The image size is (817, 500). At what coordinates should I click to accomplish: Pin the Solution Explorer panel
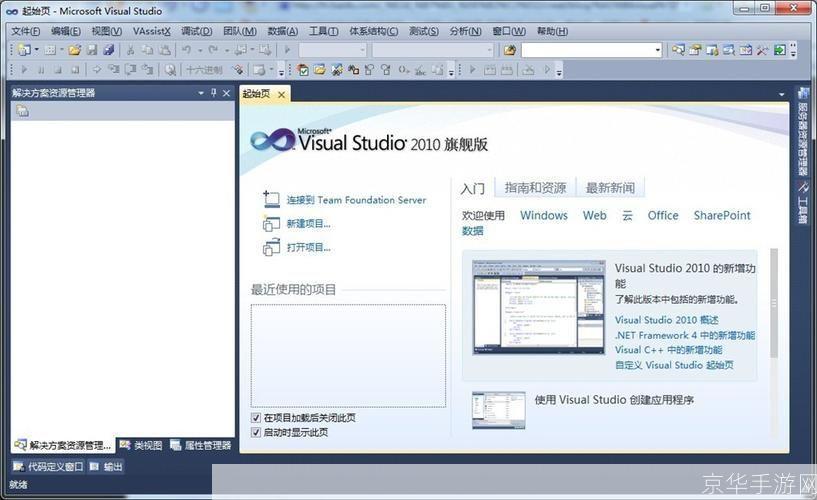pyautogui.click(x=214, y=93)
